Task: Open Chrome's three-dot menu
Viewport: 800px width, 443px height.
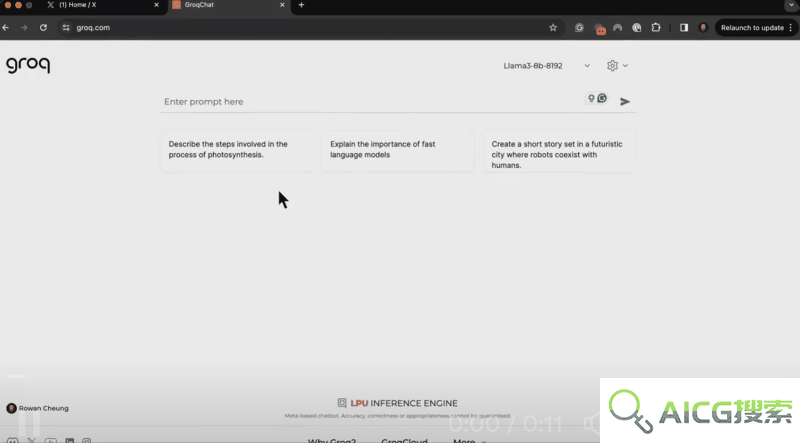Action: pos(790,28)
